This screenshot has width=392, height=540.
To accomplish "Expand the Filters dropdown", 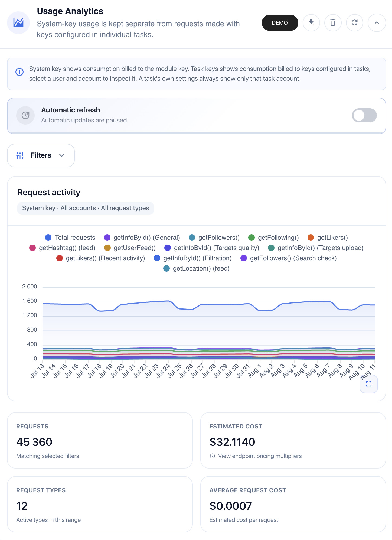I will click(41, 155).
